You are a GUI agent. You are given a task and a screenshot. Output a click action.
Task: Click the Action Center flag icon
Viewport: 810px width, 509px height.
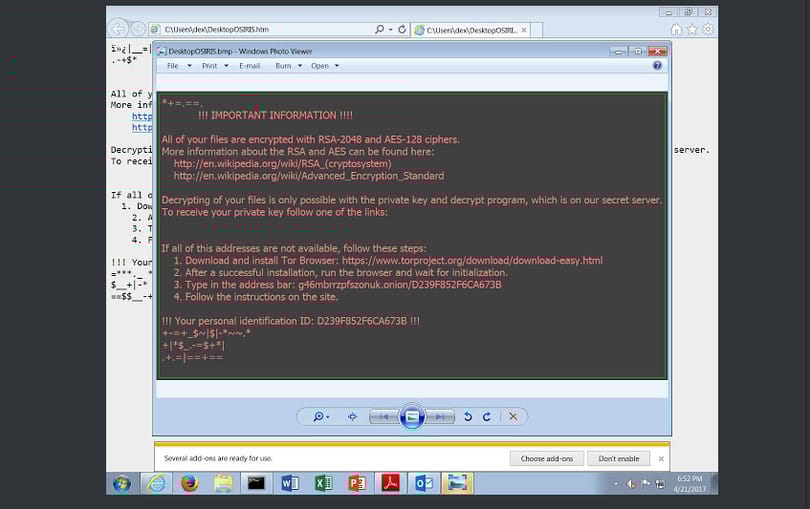click(x=646, y=484)
